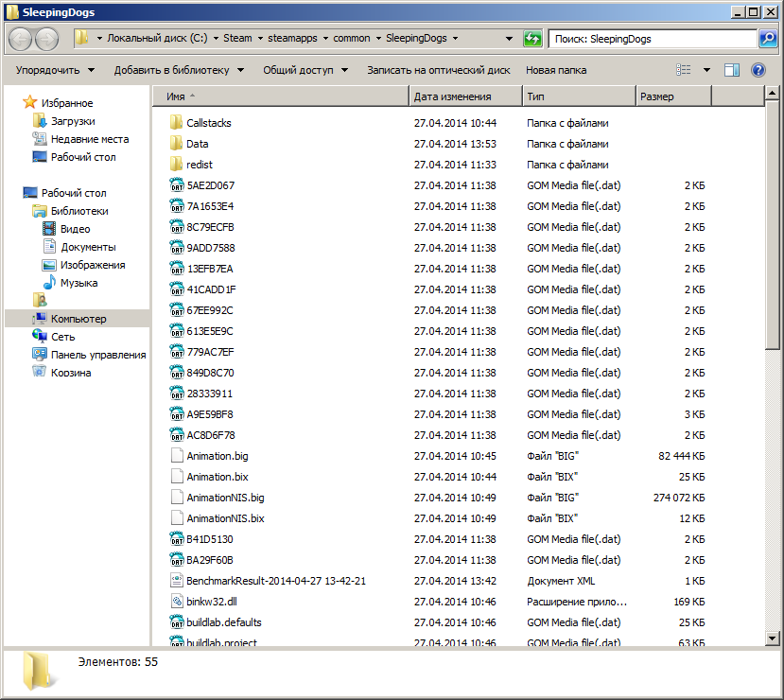The height and width of the screenshot is (700, 784).
Task: Sort by the Тип column header
Action: [x=579, y=96]
